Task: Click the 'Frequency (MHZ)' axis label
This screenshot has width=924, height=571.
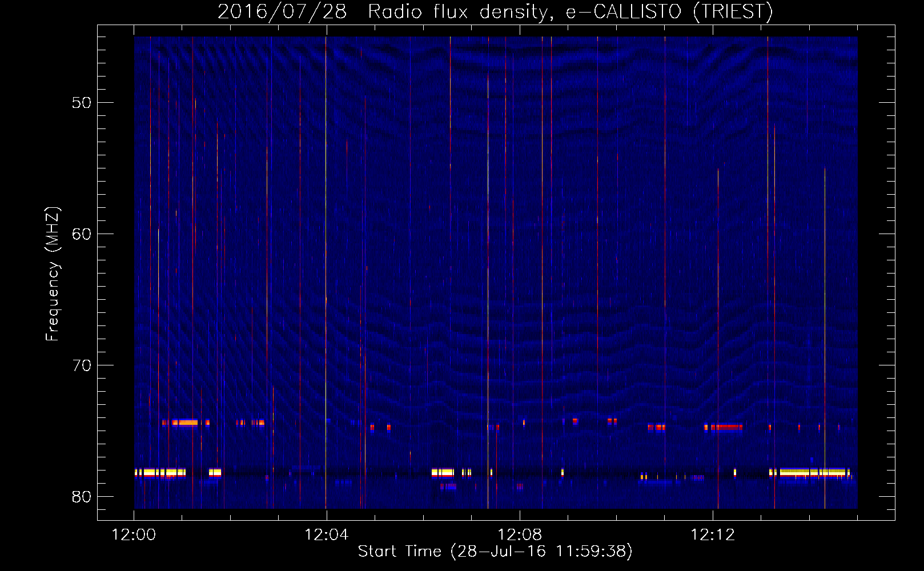Action: pos(53,274)
